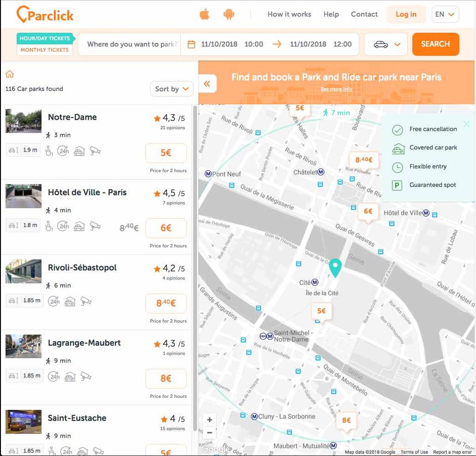
Task: Click Hôtel de Ville 24h icon
Action: [x=63, y=226]
